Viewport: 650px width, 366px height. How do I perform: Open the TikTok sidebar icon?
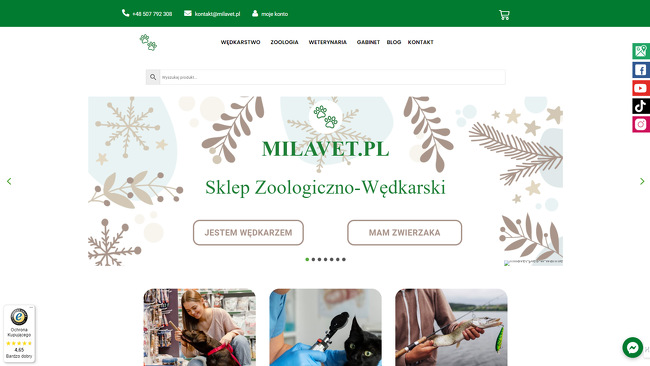tap(641, 106)
